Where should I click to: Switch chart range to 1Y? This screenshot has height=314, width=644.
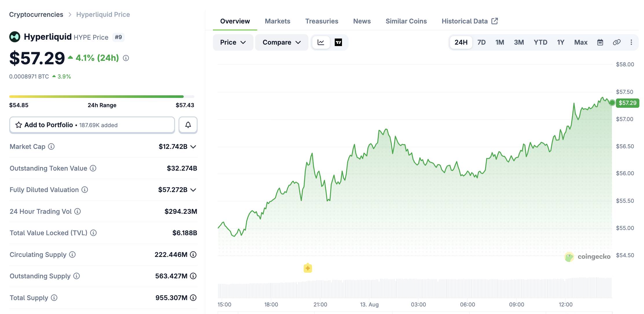[x=561, y=42]
